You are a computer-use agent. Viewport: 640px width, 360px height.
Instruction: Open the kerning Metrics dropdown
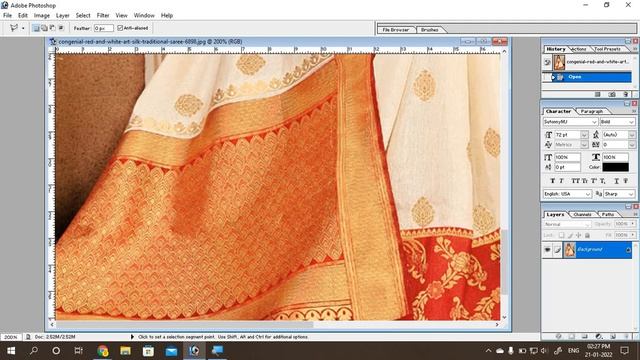click(x=584, y=145)
